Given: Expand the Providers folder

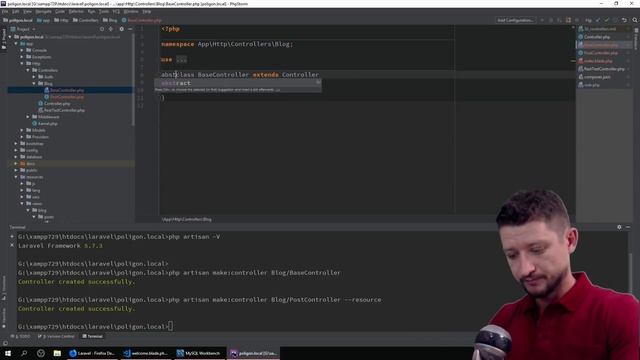Looking at the screenshot, I should [x=22, y=137].
